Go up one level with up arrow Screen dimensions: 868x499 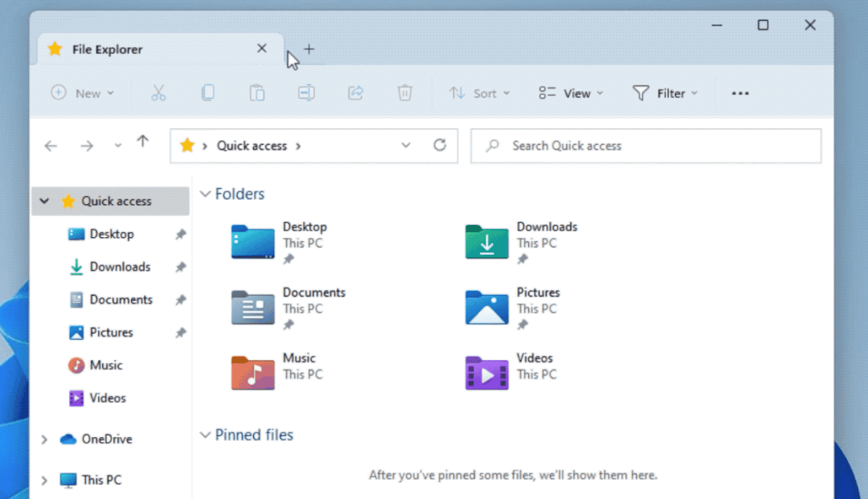click(143, 142)
